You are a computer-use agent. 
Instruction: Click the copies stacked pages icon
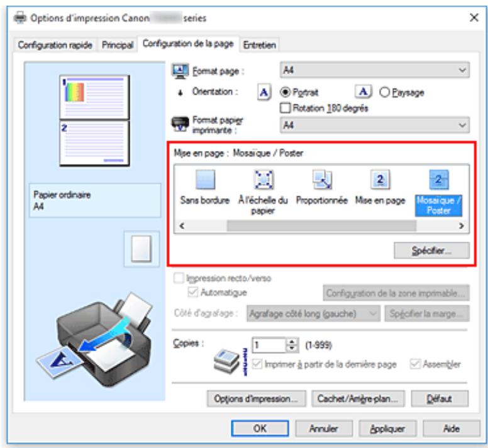click(226, 361)
